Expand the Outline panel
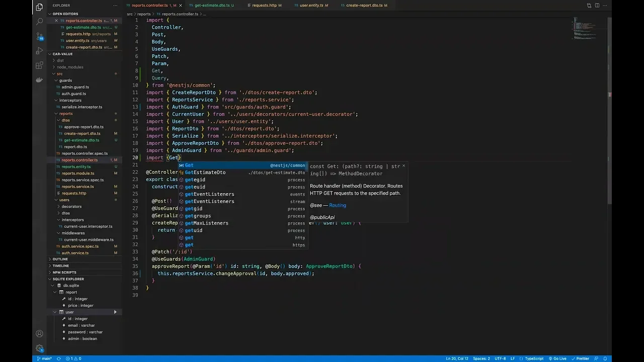The width and height of the screenshot is (644, 362). [60, 259]
